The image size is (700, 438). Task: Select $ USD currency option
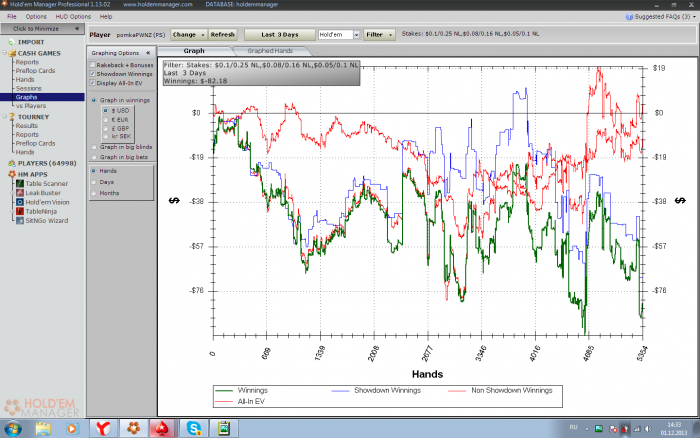[x=105, y=110]
